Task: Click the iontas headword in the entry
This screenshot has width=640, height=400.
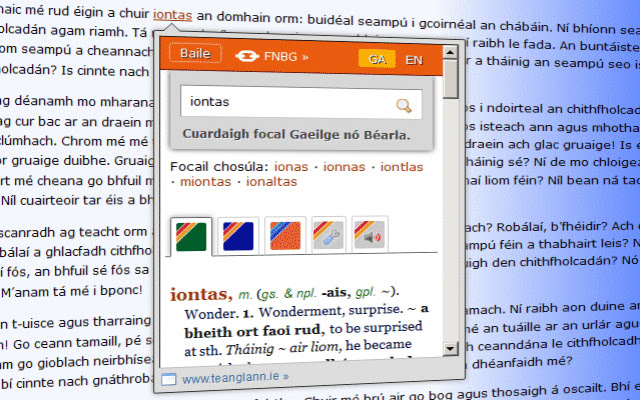Action: [201, 294]
